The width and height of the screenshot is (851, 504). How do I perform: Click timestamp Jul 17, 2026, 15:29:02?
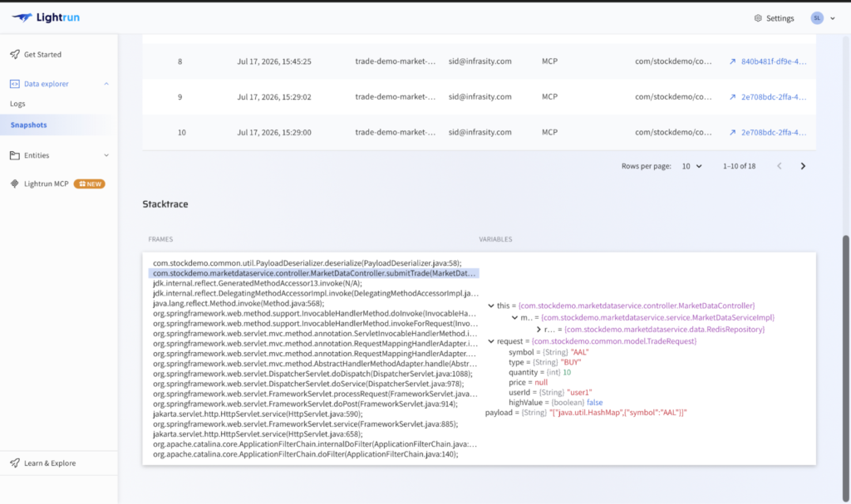click(274, 97)
